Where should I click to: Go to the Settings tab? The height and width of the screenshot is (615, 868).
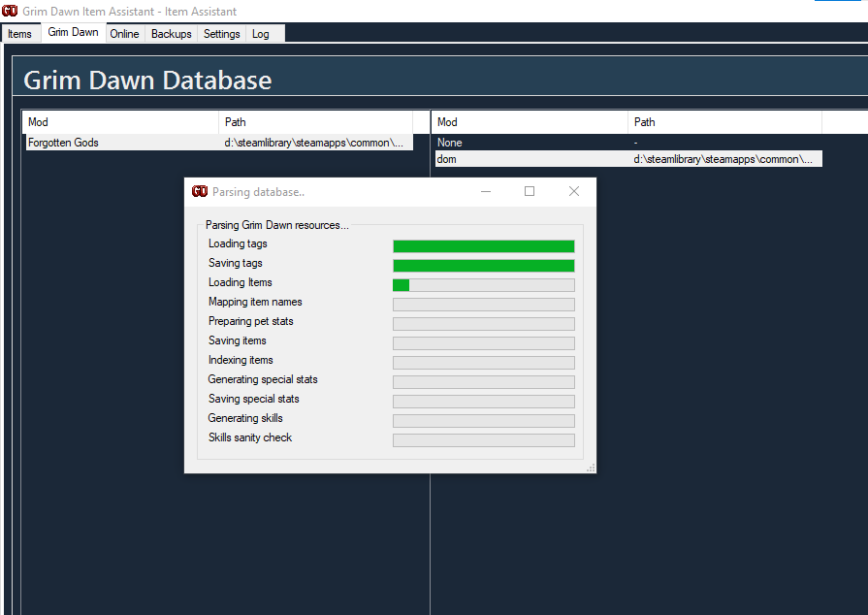point(221,34)
